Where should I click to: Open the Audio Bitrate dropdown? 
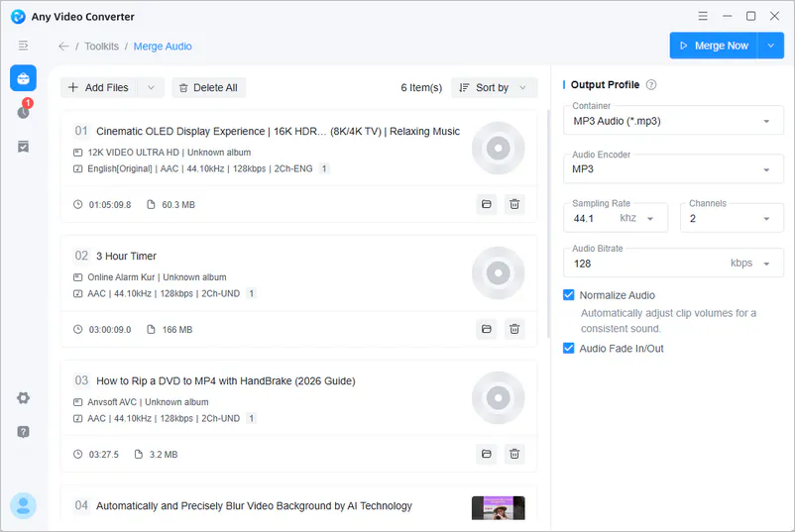[673, 263]
